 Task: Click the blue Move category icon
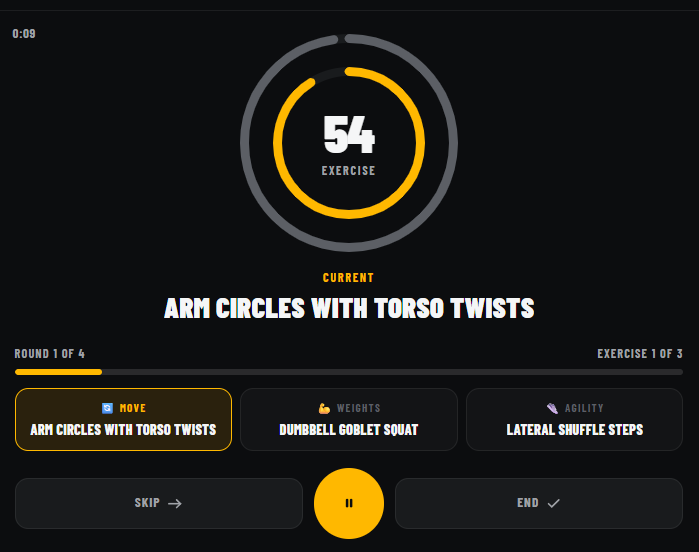pos(107,408)
